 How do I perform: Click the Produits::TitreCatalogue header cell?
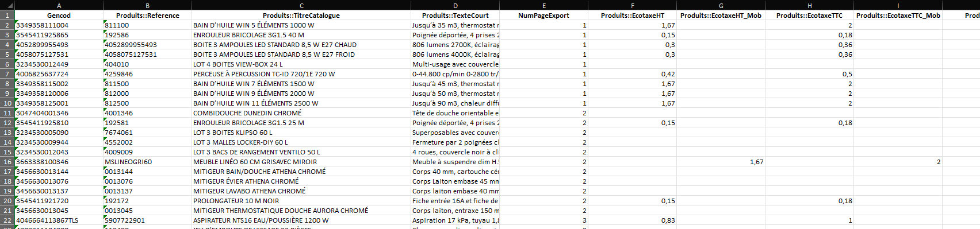click(301, 15)
